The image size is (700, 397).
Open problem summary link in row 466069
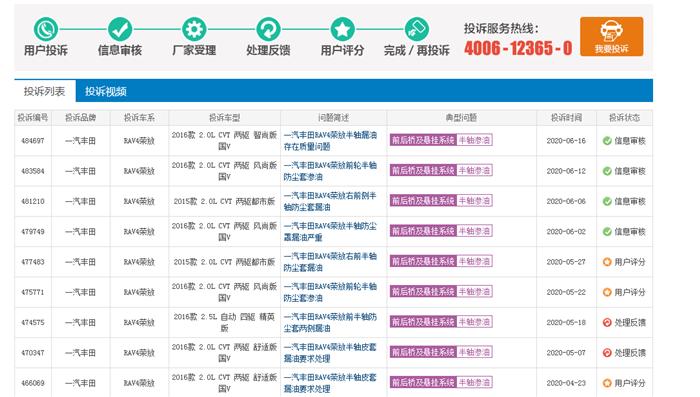pos(330,383)
